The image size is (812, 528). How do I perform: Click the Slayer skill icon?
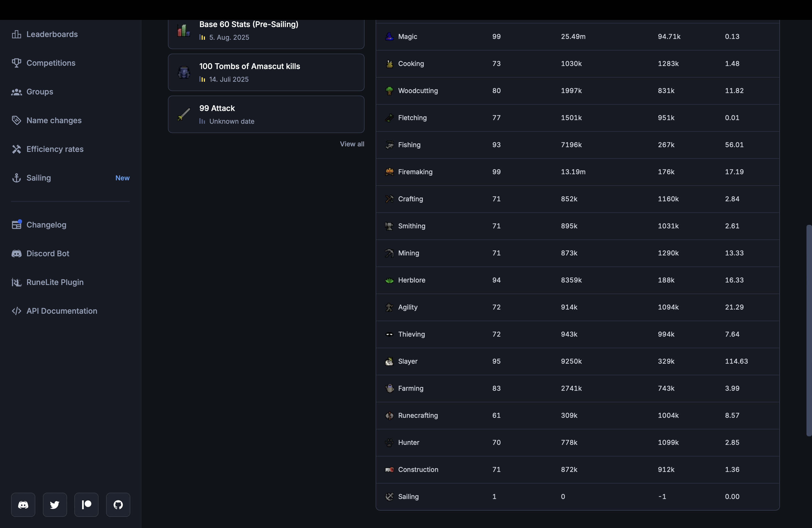(x=389, y=361)
